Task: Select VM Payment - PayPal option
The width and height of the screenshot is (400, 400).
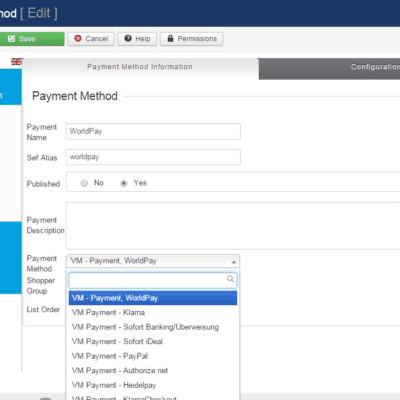Action: point(153,356)
